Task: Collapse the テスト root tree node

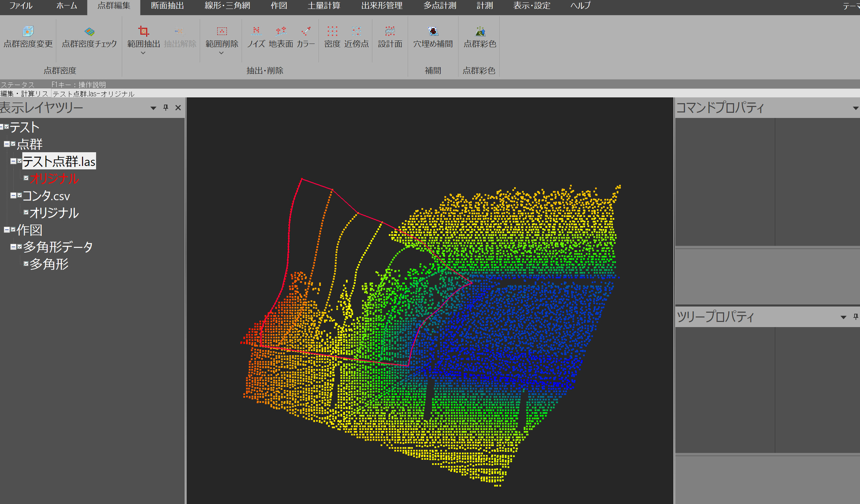Action: pos(1,127)
